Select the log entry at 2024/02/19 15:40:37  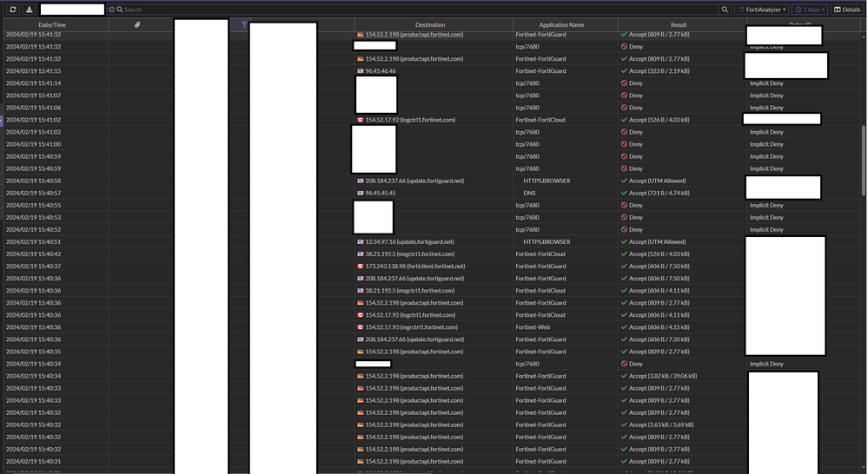[432, 266]
